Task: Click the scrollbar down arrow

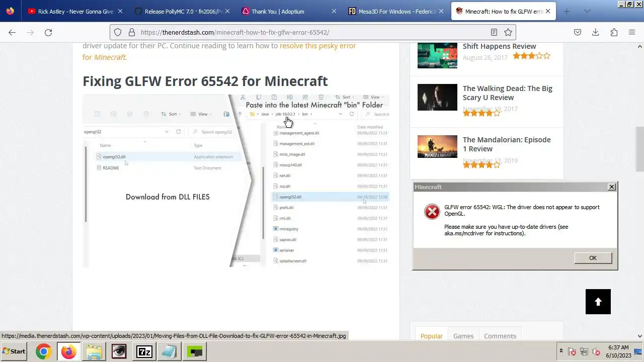Action: [x=640, y=336]
